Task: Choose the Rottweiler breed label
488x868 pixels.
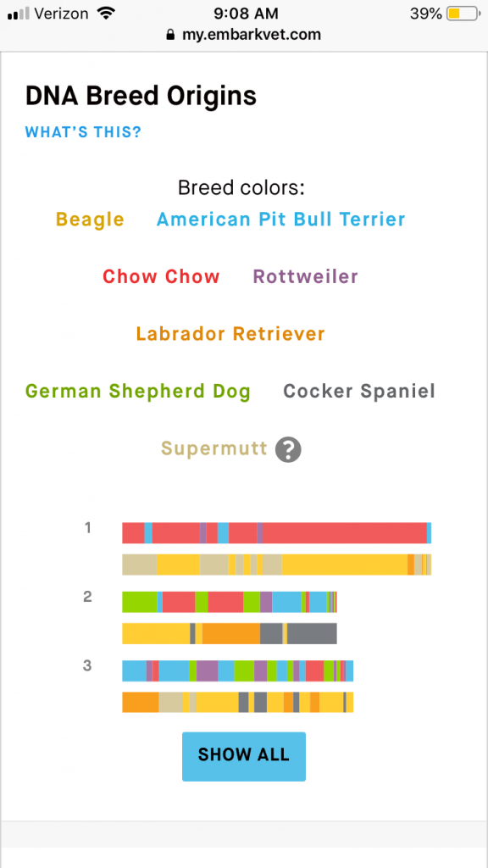Action: click(x=306, y=276)
